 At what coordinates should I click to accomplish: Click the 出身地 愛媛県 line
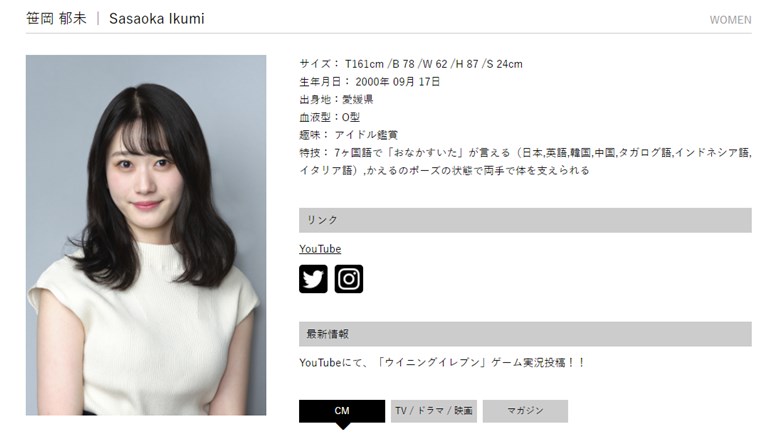pos(336,99)
